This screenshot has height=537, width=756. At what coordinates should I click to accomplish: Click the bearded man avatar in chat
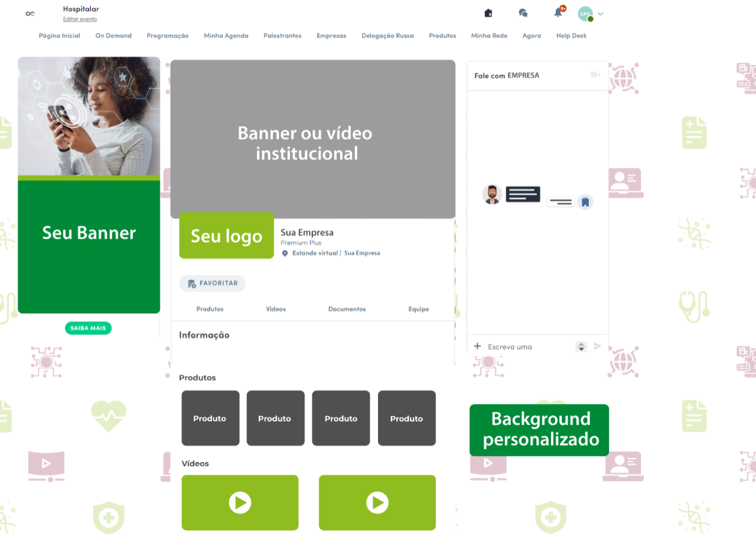coord(492,194)
